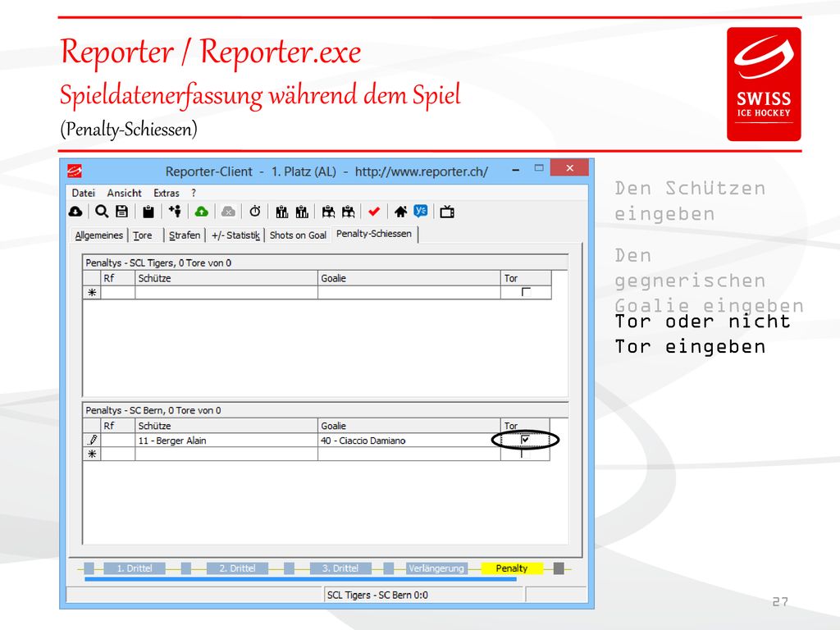This screenshot has width=840, height=630.
Task: Click the cloud download toolbar icon
Action: pyautogui.click(x=75, y=212)
